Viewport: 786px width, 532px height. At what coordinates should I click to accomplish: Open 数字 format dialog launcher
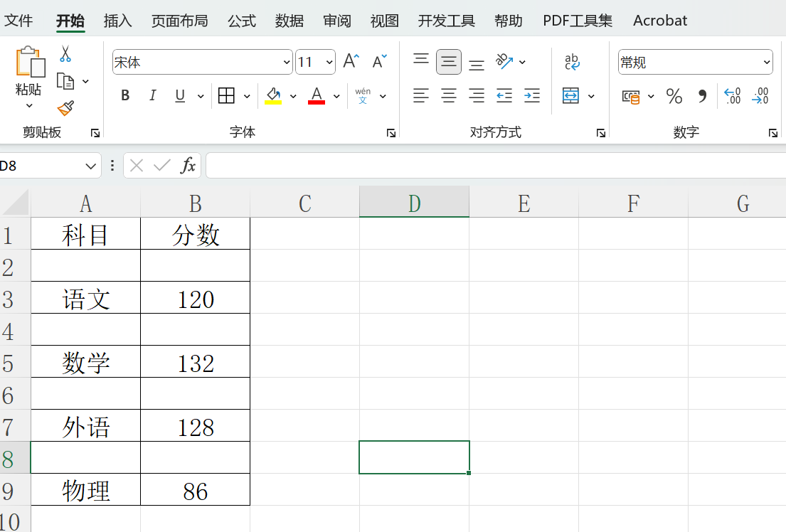[773, 133]
